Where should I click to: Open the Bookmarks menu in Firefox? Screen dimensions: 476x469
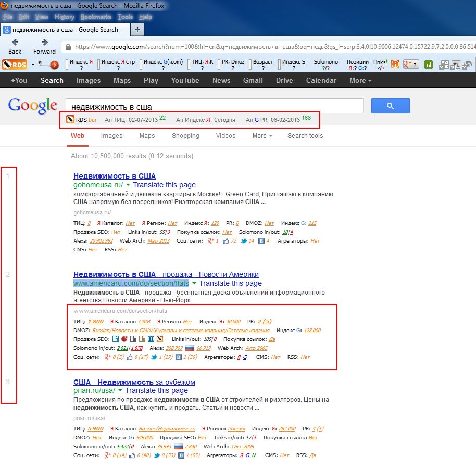click(x=96, y=17)
